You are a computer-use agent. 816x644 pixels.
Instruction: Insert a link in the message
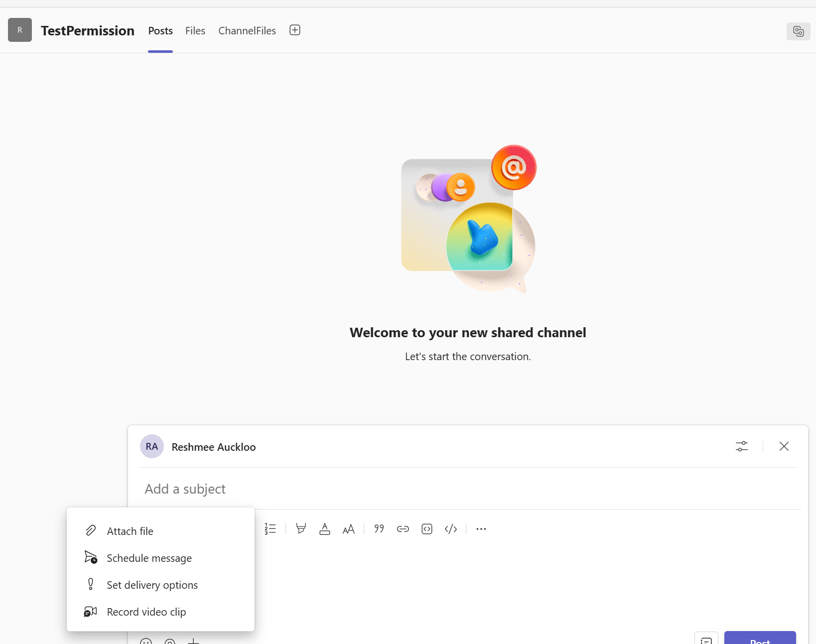[x=403, y=529]
